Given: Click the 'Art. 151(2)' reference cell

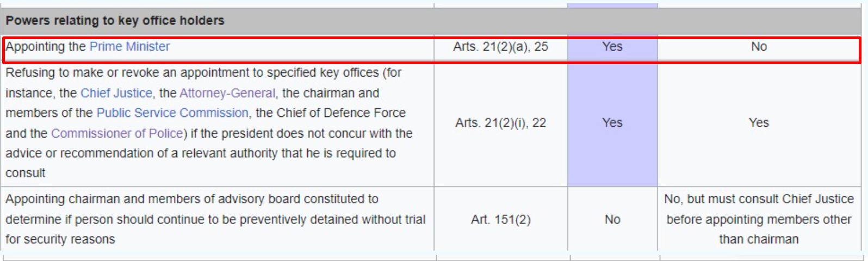Looking at the screenshot, I should (500, 219).
